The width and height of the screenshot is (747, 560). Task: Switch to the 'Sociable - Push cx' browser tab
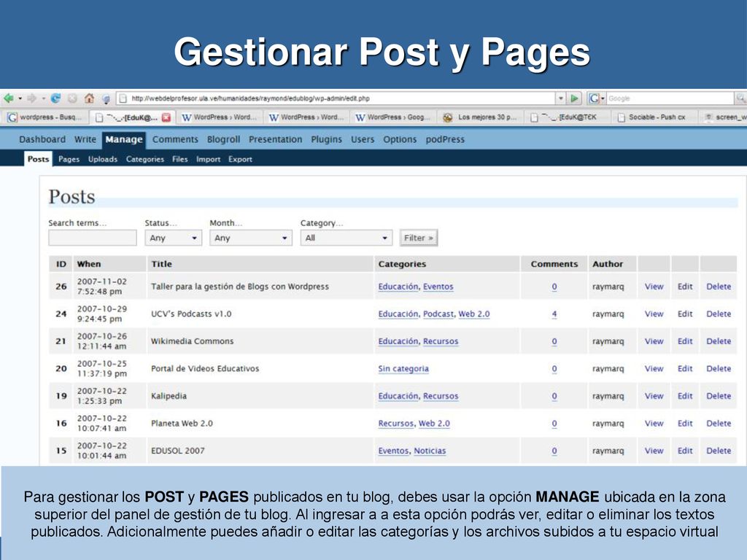[653, 117]
